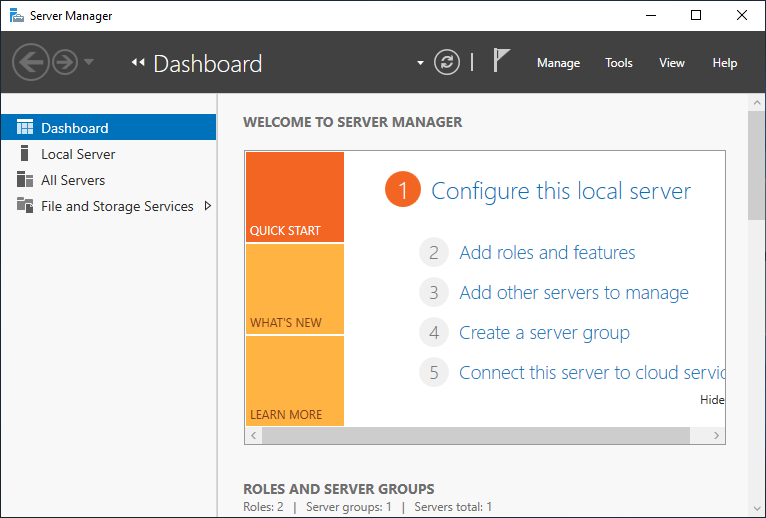The height and width of the screenshot is (518, 766).
Task: Expand the File and Storage Services arrow
Action: (x=207, y=206)
